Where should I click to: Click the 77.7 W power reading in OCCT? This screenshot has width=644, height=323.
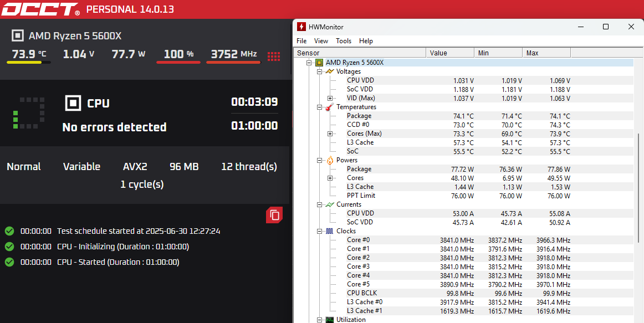[x=129, y=54]
